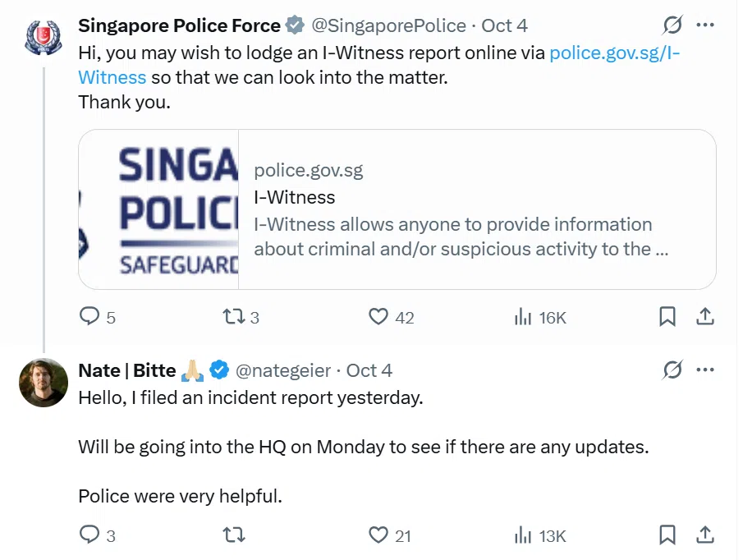Open Nate's profile picture avatar

pos(44,383)
